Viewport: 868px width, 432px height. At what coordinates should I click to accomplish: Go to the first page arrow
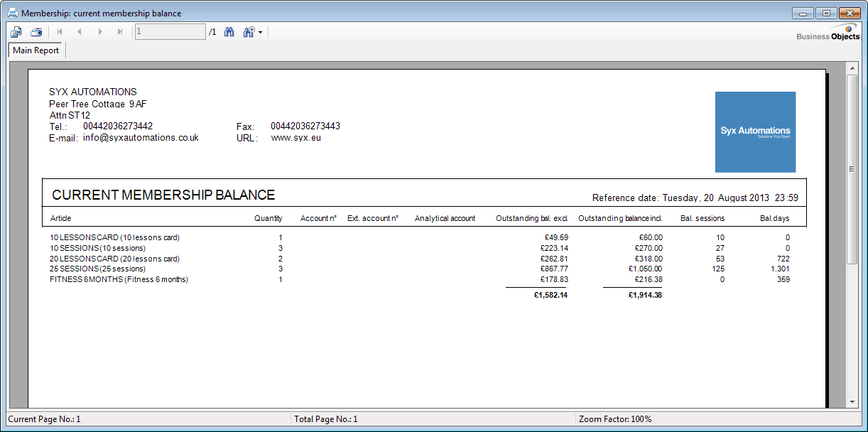[x=60, y=32]
